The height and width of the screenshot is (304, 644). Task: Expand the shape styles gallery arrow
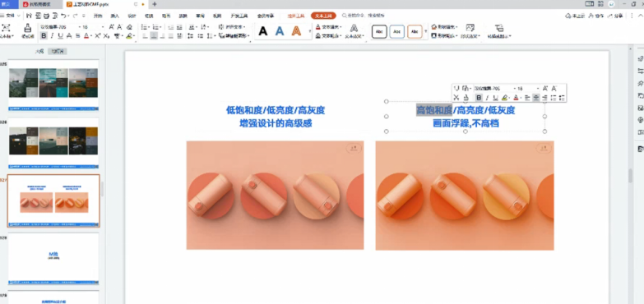coord(426,31)
